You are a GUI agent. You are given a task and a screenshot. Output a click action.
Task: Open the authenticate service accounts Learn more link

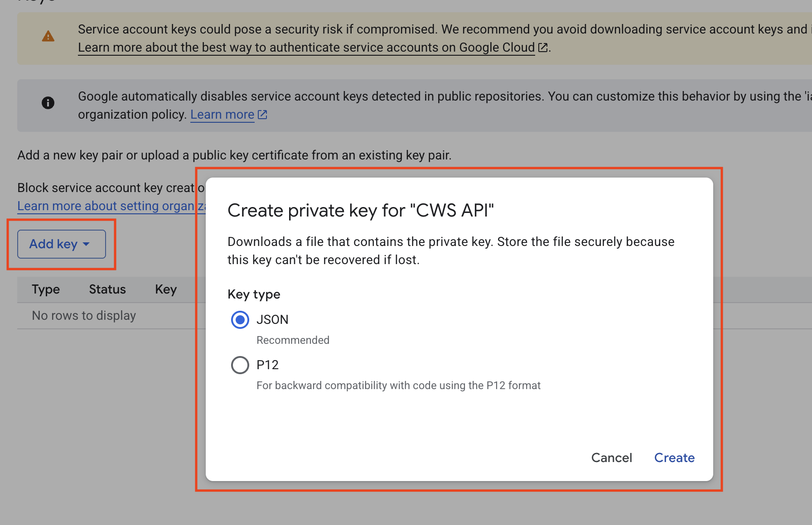pos(306,47)
